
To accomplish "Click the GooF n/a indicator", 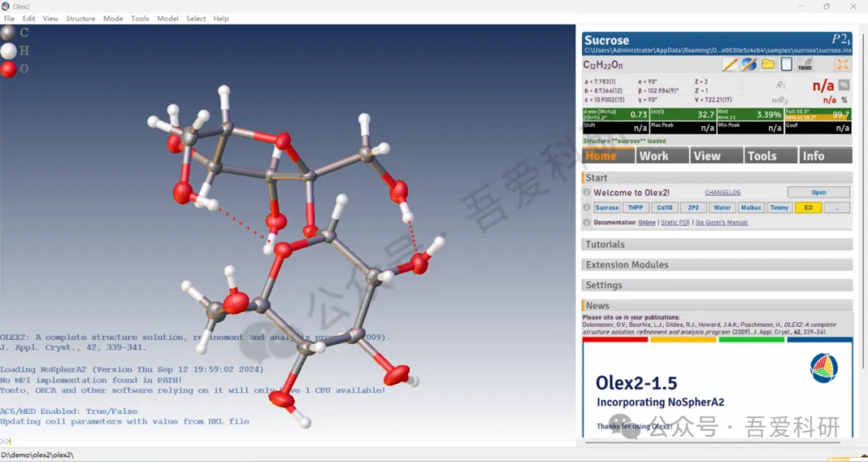I will pyautogui.click(x=818, y=128).
